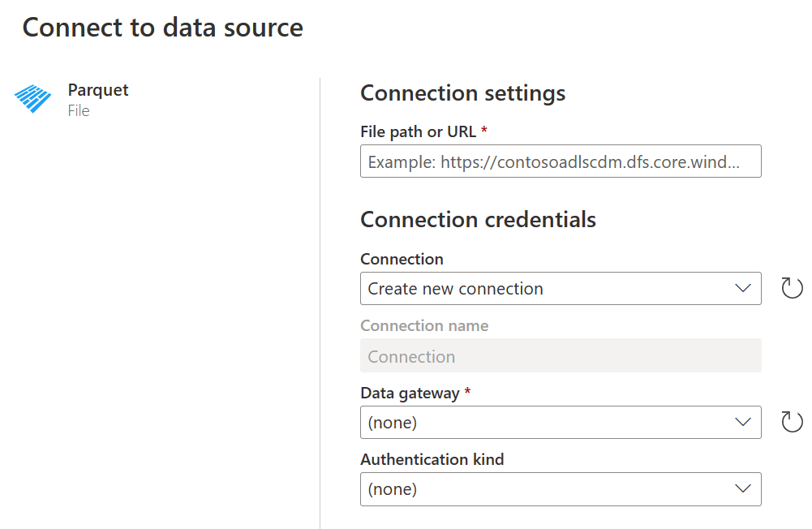Refresh the Data gateway list
The image size is (812, 529).
point(792,422)
